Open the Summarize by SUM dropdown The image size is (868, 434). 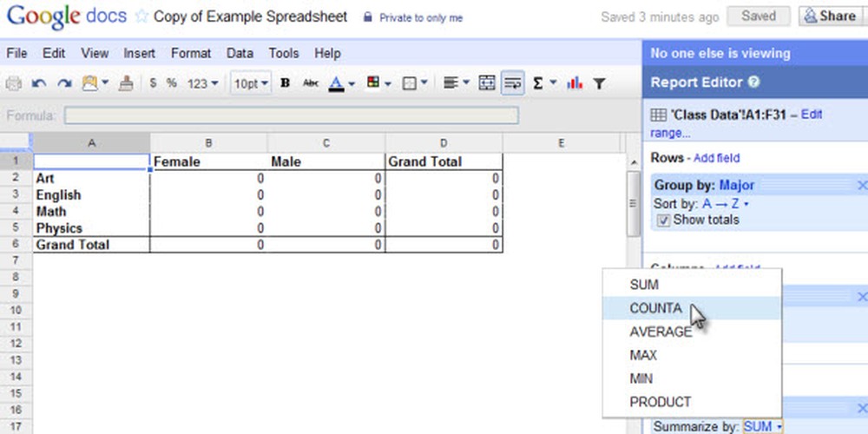coord(763,426)
